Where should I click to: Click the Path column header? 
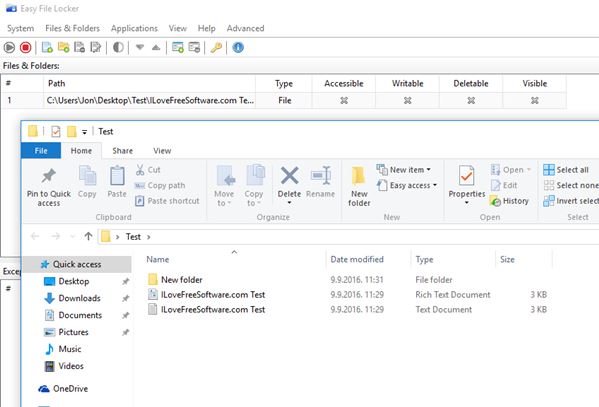[149, 83]
